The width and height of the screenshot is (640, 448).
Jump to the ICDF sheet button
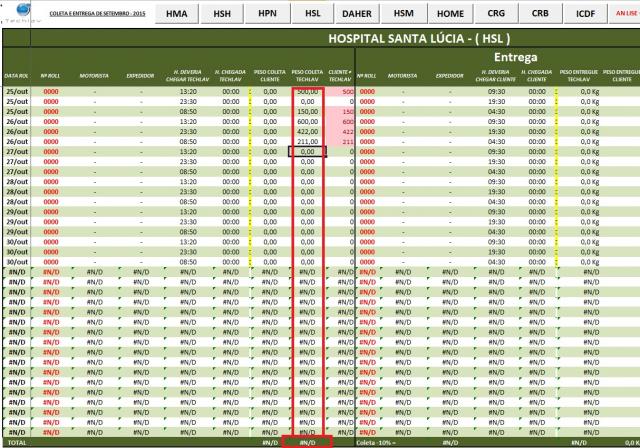click(585, 13)
